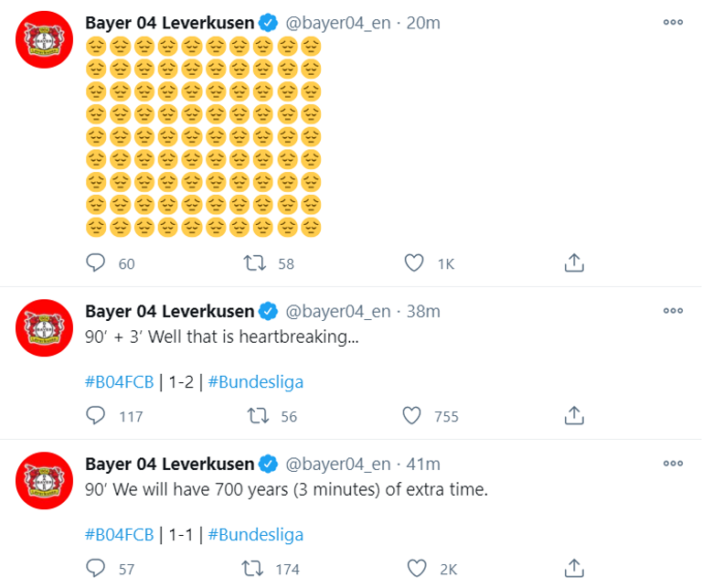Open more options on the 41m tweet
Viewport: 702px width, 588px height.
tap(673, 464)
